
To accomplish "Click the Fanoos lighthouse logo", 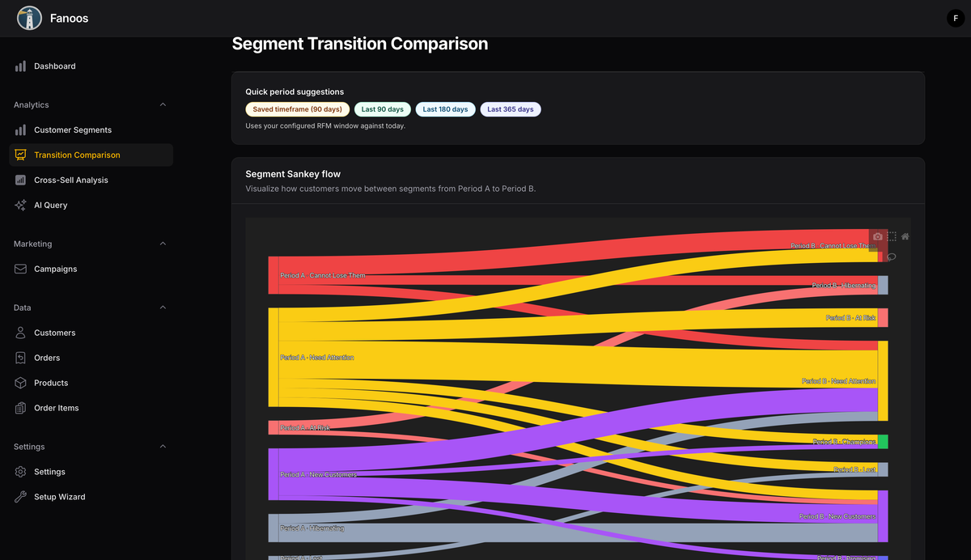I will click(x=29, y=18).
